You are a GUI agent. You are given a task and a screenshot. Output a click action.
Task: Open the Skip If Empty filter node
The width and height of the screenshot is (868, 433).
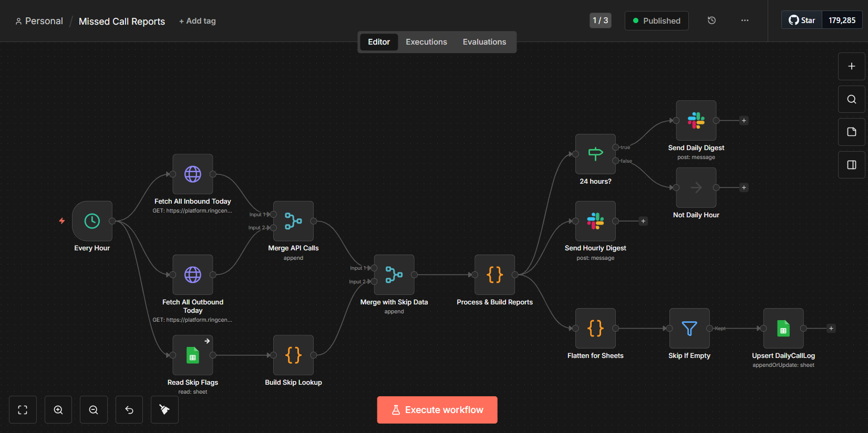pos(689,329)
